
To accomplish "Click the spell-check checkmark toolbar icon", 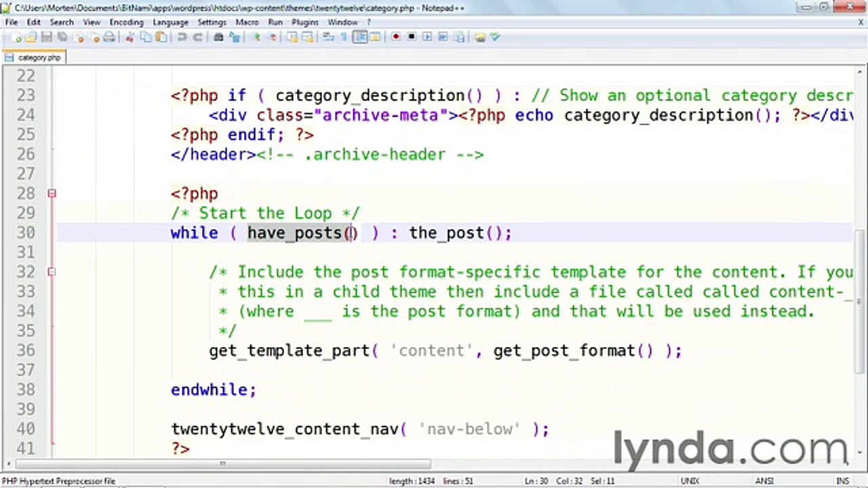I will coord(494,37).
